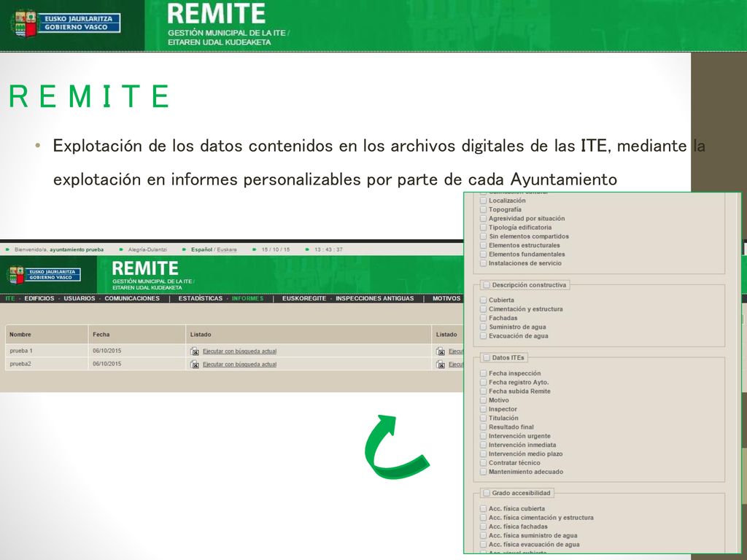Check Acc. física cubierta

(483, 508)
